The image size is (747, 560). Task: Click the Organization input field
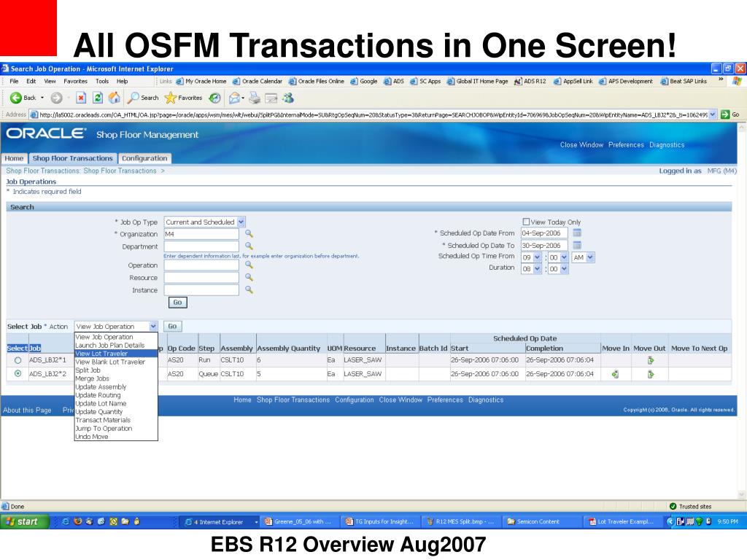(201, 234)
